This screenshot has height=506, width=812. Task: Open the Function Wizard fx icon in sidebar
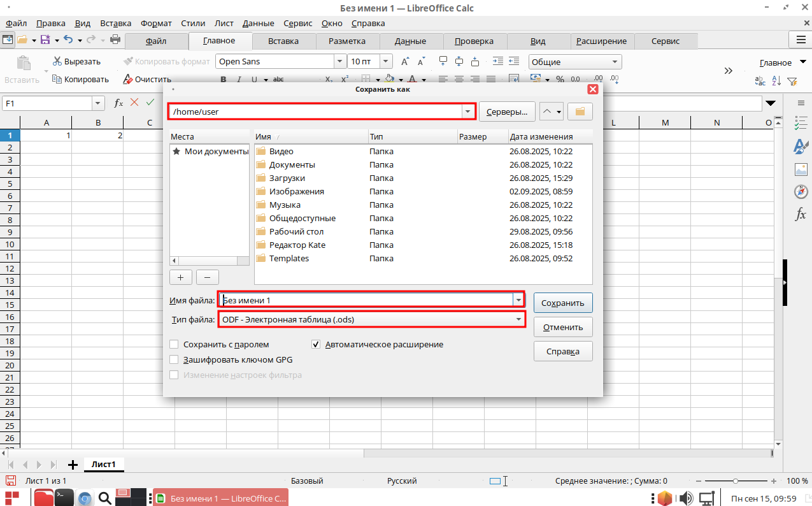801,215
